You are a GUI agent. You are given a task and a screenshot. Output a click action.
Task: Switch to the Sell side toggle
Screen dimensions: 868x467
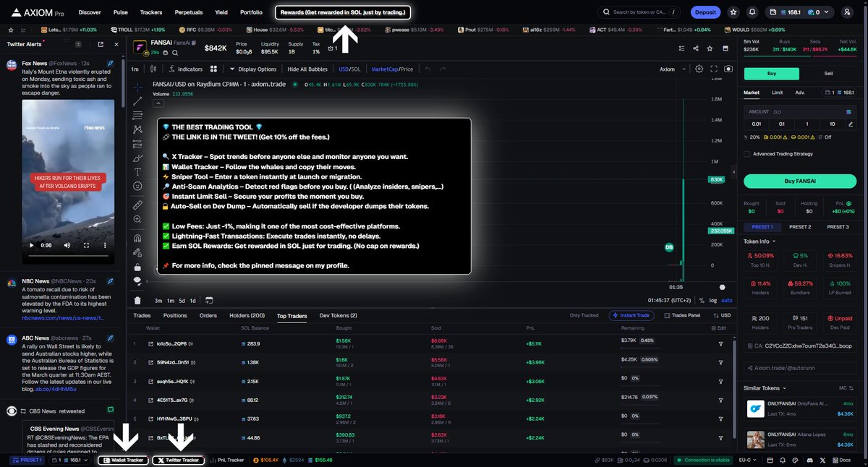829,74
